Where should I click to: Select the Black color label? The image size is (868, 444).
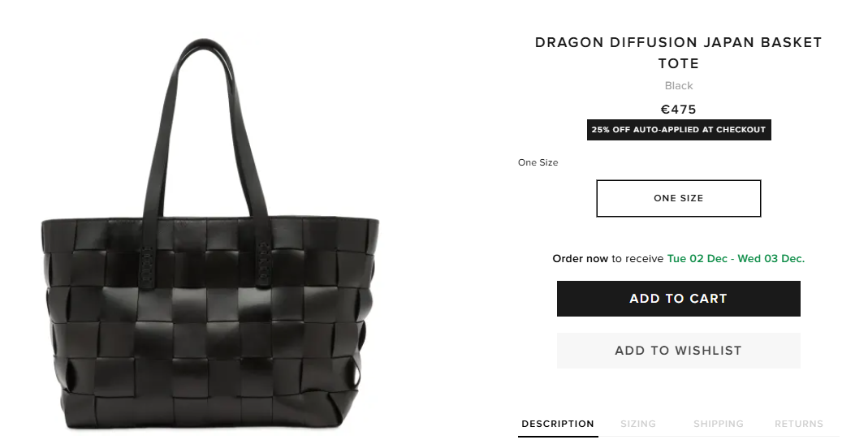679,86
